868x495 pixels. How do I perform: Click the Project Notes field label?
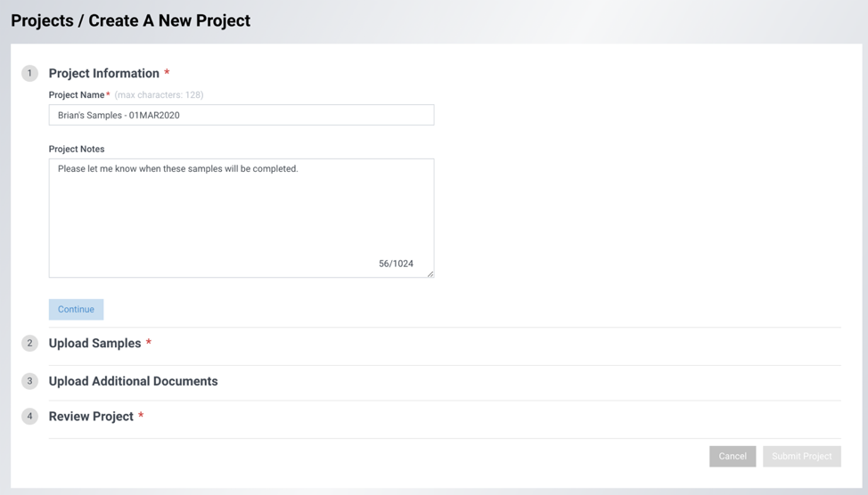77,149
